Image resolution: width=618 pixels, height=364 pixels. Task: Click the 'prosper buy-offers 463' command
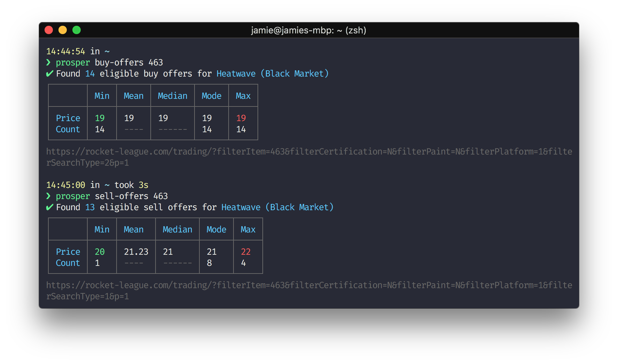click(x=109, y=62)
